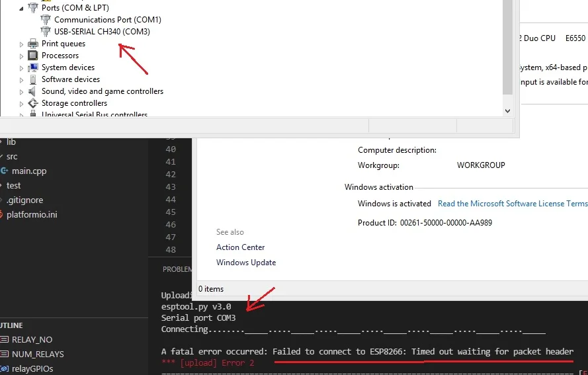Select NUM_RELAYS in the outline

pos(38,354)
